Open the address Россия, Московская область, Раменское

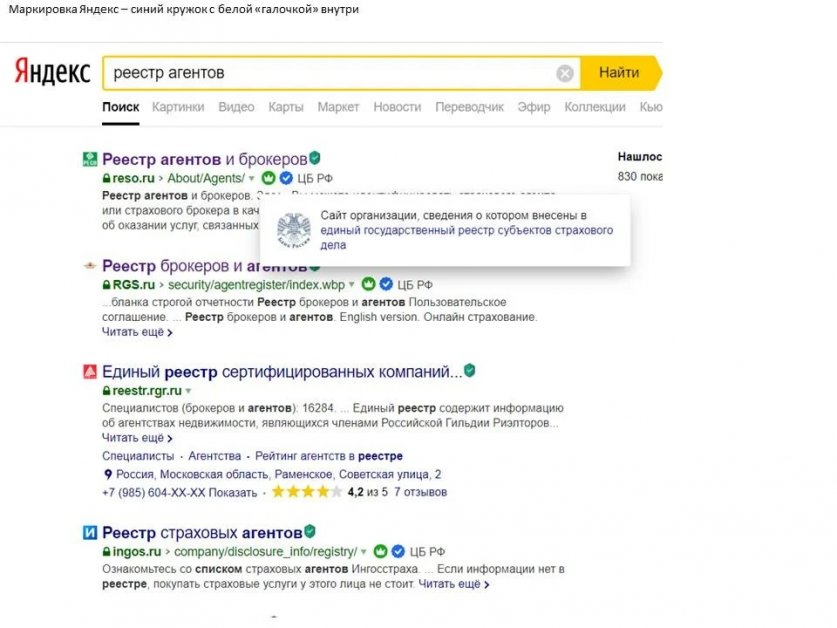pos(279,474)
